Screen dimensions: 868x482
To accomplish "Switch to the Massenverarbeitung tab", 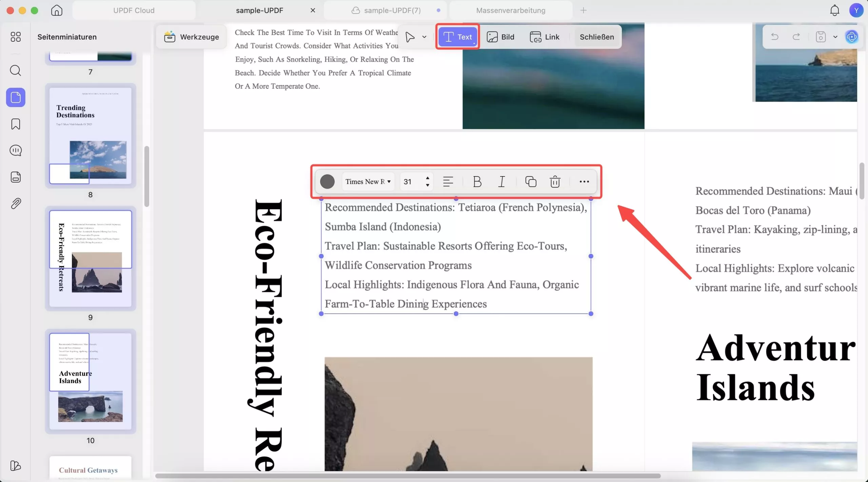I will [x=510, y=10].
